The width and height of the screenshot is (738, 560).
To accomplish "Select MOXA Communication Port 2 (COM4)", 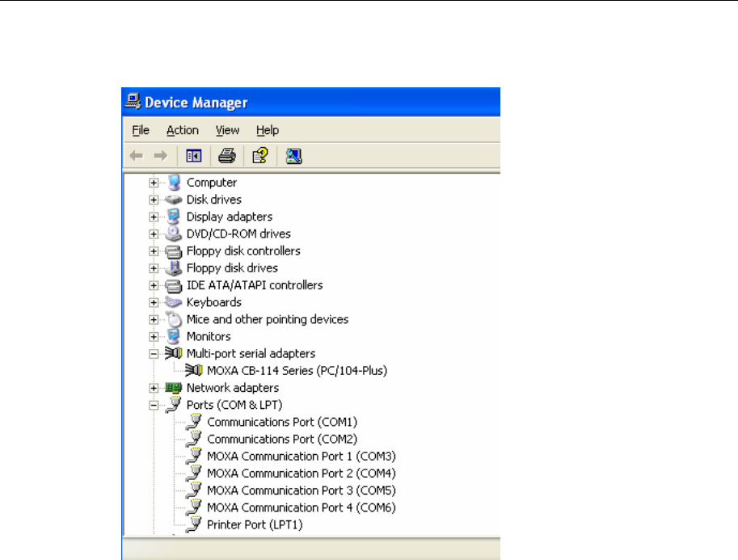I will point(302,474).
